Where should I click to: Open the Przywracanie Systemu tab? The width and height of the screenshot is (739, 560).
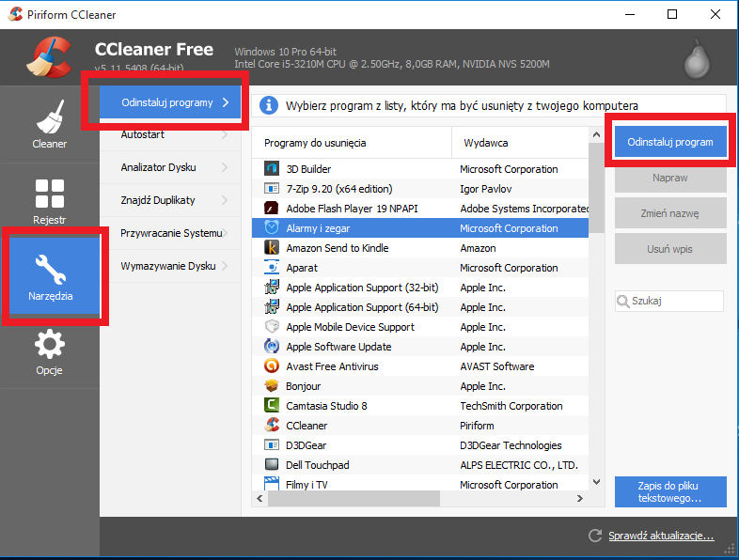[170, 233]
